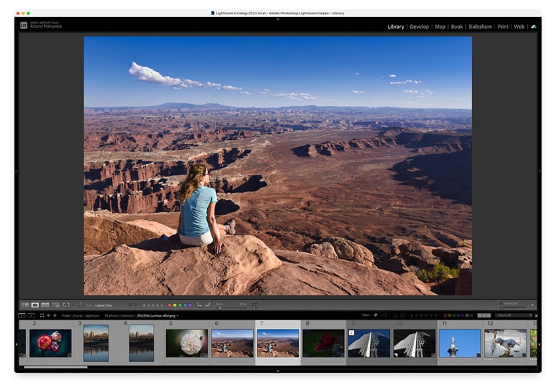Open the Slideshow module
This screenshot has width=556, height=392.
(x=480, y=27)
